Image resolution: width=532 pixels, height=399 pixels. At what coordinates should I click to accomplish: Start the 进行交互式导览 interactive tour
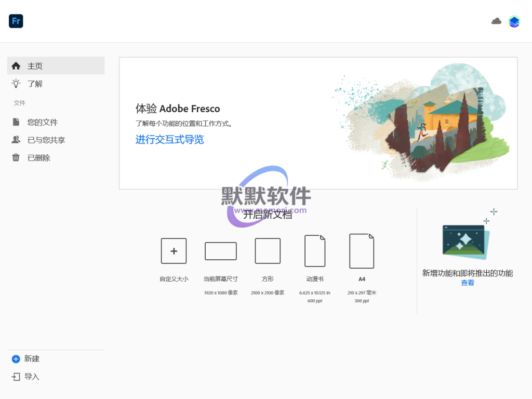coord(170,139)
